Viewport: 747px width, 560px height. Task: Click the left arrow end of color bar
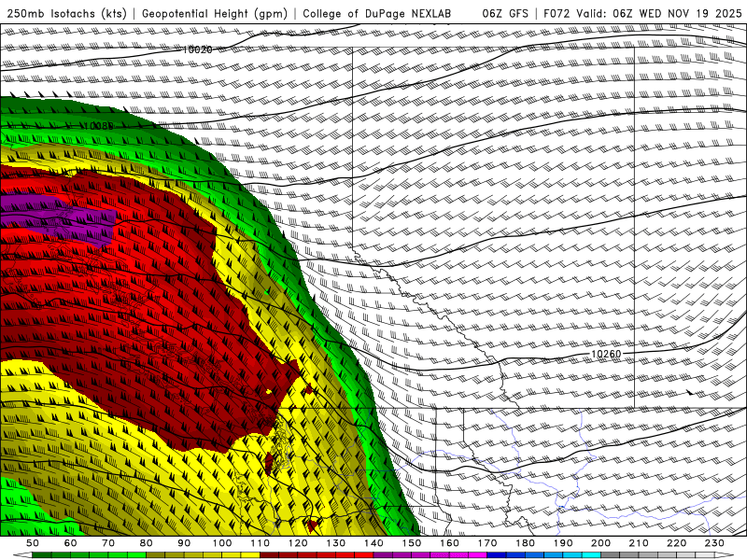22,555
